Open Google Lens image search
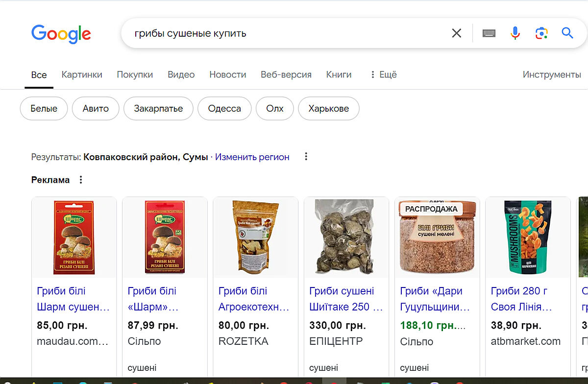Screen dimensions: 588x384 coord(541,33)
